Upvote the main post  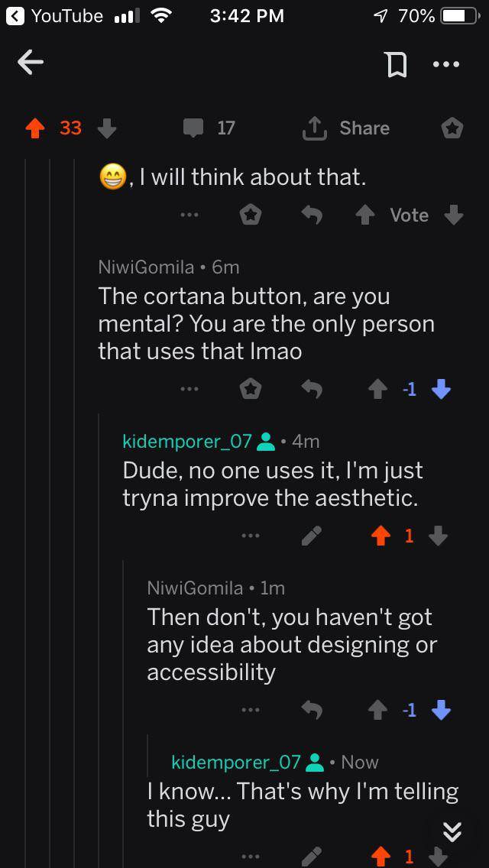point(34,128)
